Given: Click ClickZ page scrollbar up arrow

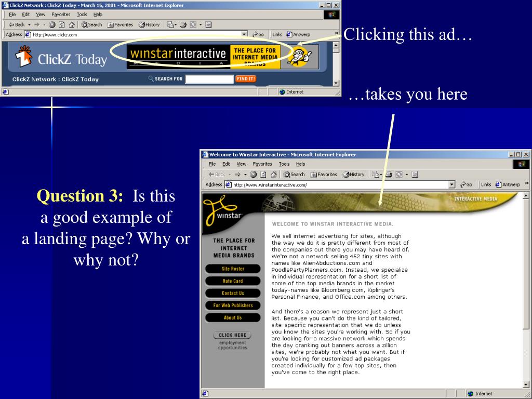Looking at the screenshot, I should pos(336,45).
